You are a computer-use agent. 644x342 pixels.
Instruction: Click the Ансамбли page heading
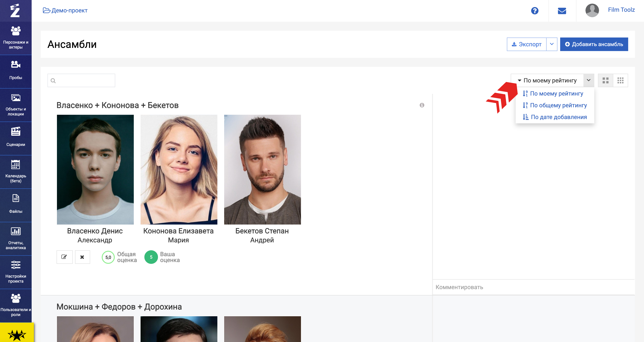[72, 44]
